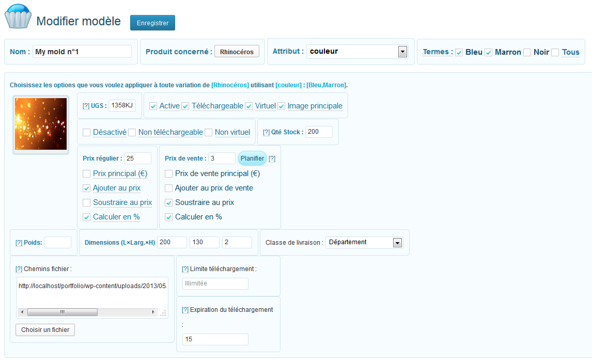Click the Rhinocéros product button

coord(237,52)
